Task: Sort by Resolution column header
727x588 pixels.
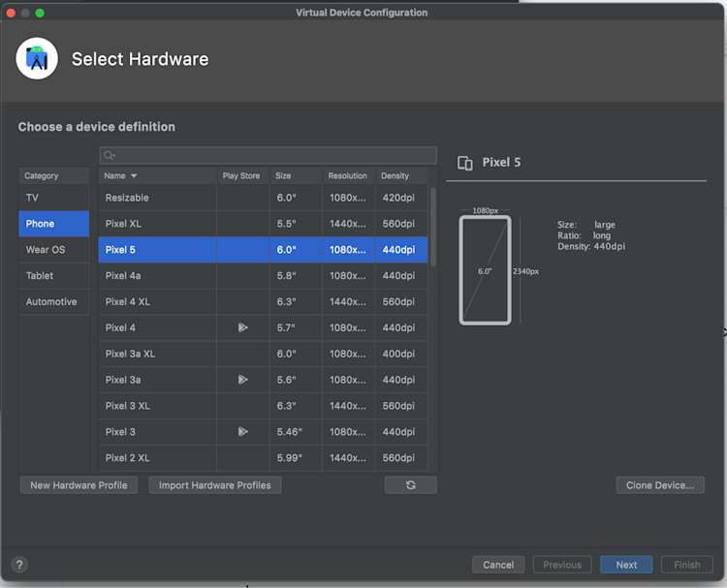Action: click(347, 176)
